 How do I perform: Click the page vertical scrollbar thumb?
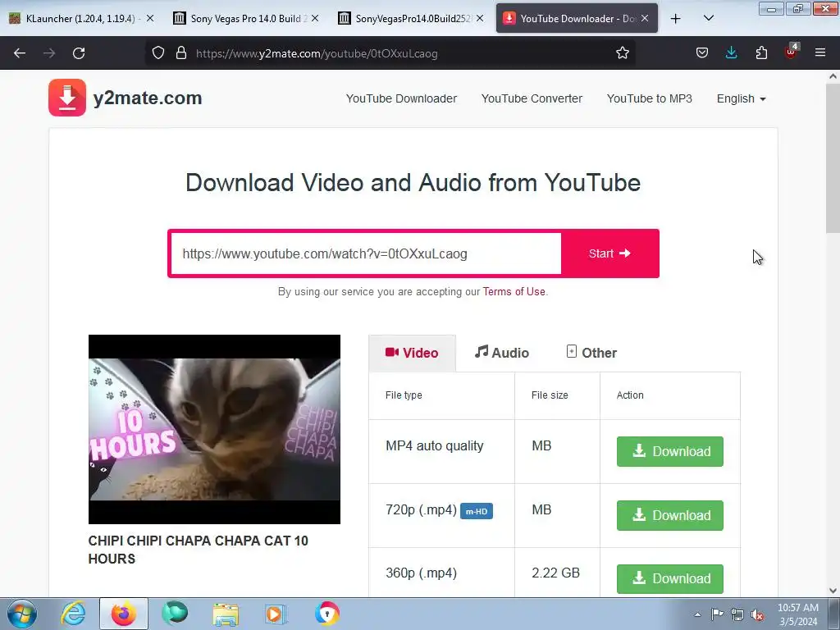[x=833, y=158]
